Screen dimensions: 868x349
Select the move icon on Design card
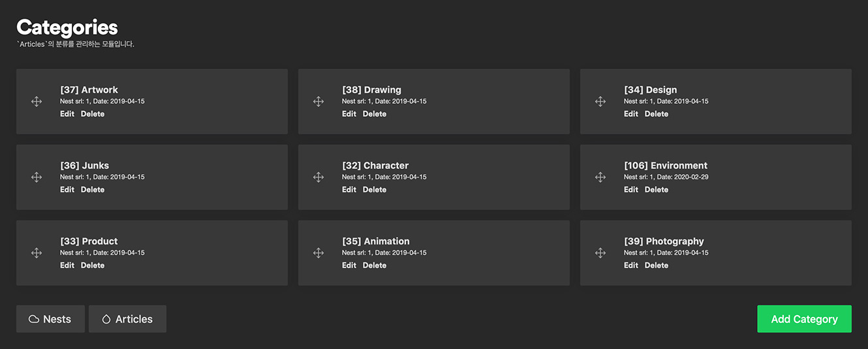600,102
